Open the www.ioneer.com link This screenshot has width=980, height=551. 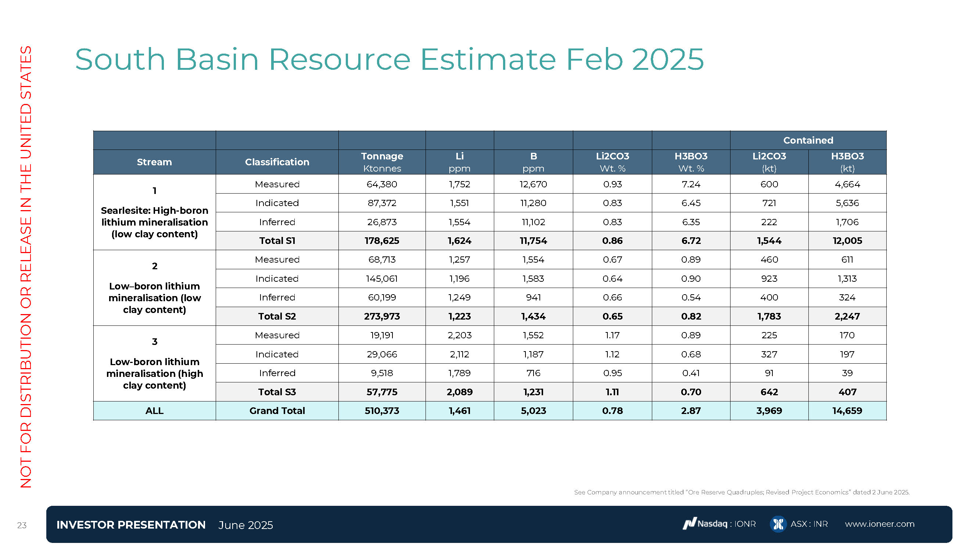tap(879, 524)
